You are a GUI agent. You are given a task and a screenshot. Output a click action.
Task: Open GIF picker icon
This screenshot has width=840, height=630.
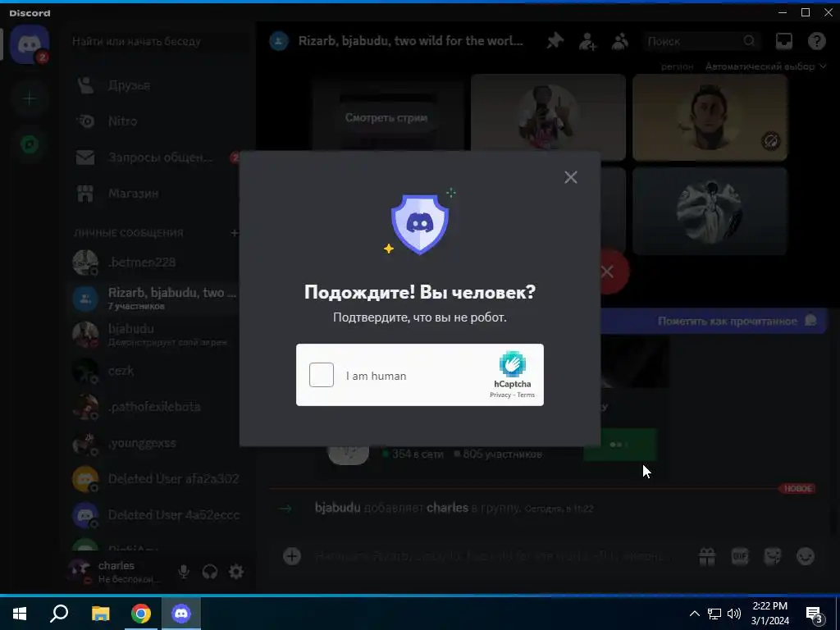pos(740,557)
